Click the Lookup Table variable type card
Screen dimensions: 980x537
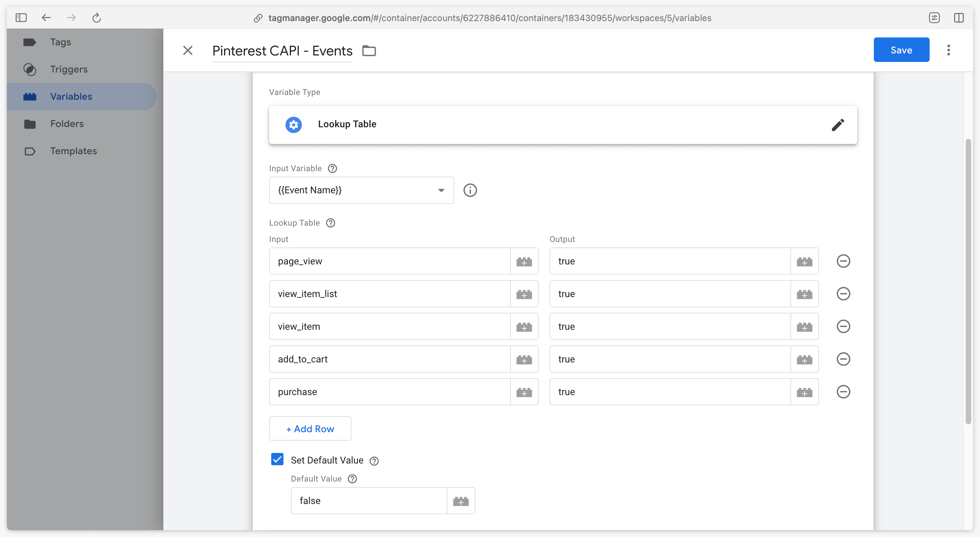563,125
